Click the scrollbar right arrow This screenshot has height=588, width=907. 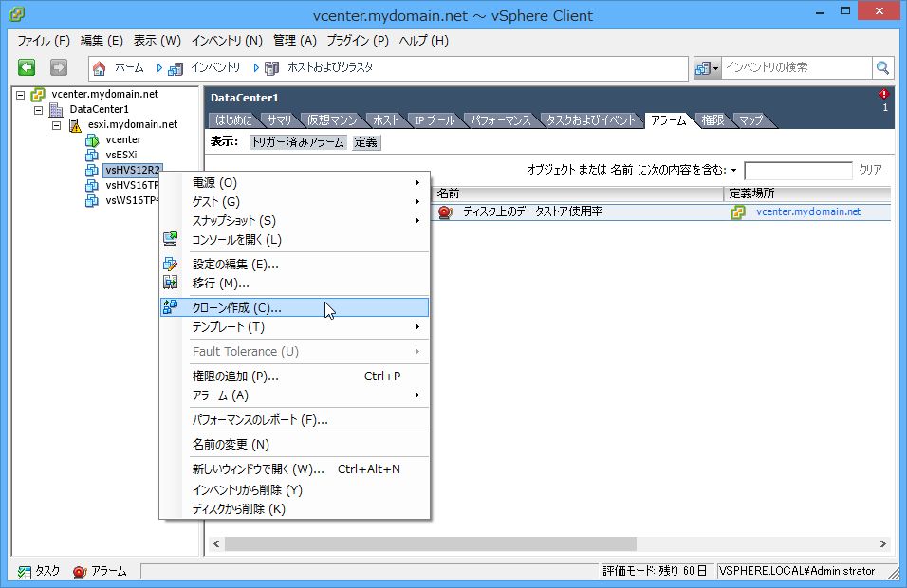[x=882, y=544]
